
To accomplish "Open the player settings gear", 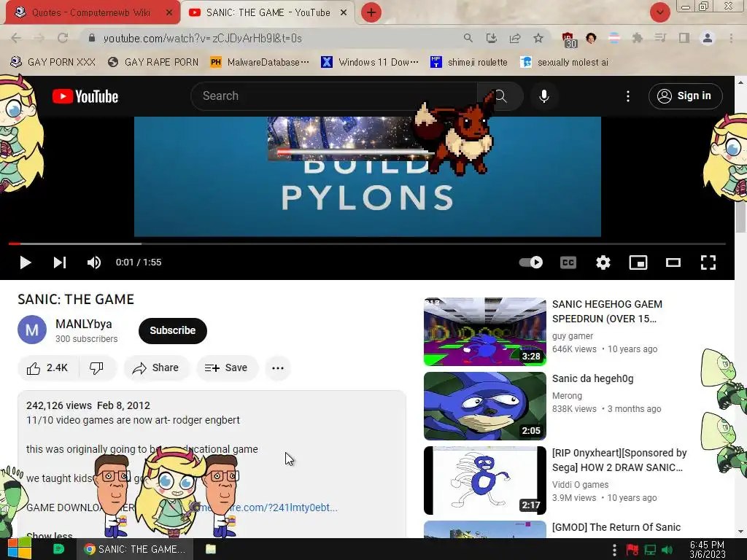I will (x=603, y=262).
